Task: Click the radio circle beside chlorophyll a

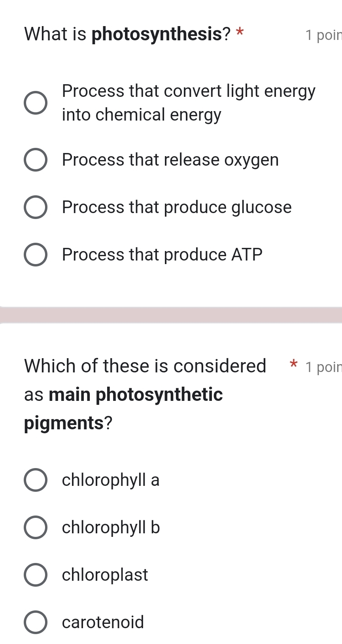Action: [x=35, y=480]
